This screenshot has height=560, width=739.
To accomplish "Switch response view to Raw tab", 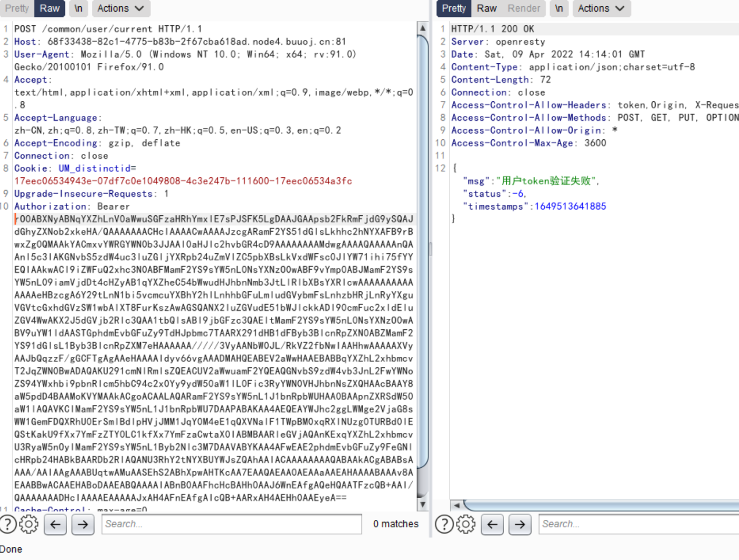I will (486, 8).
